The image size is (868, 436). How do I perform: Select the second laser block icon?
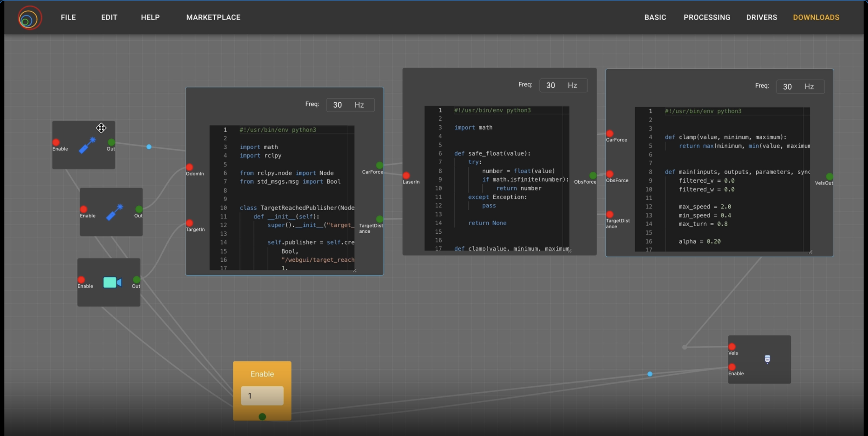[x=114, y=212]
